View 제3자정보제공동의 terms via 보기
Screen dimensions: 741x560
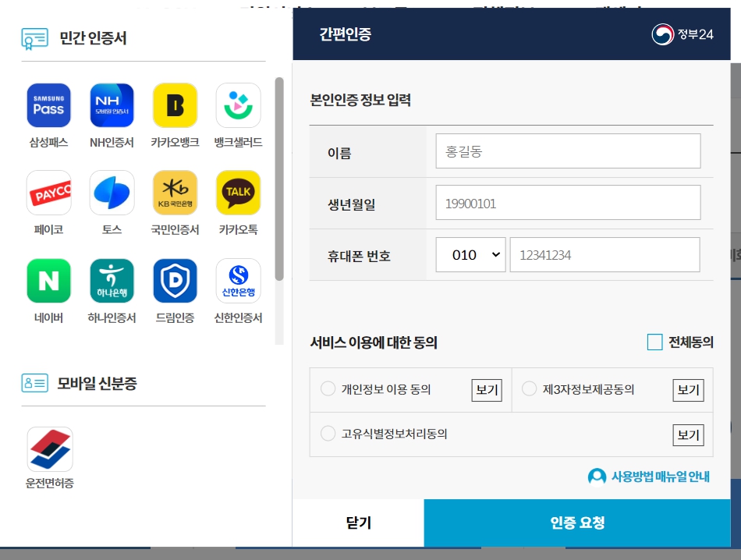click(x=688, y=390)
